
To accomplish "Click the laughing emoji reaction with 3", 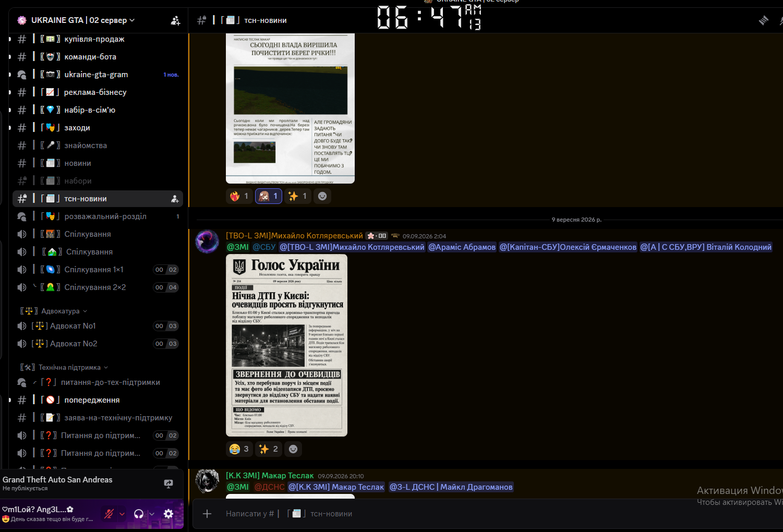I will [240, 449].
